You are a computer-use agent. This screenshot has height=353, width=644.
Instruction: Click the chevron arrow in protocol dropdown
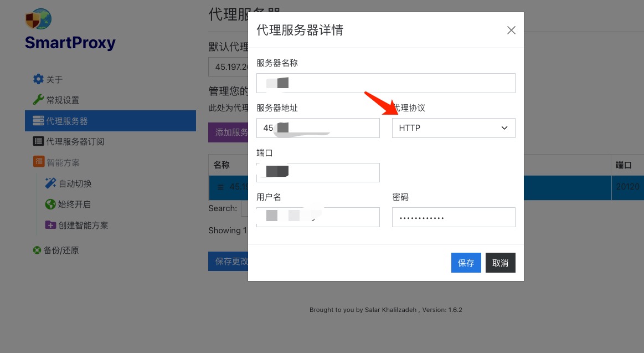(504, 128)
